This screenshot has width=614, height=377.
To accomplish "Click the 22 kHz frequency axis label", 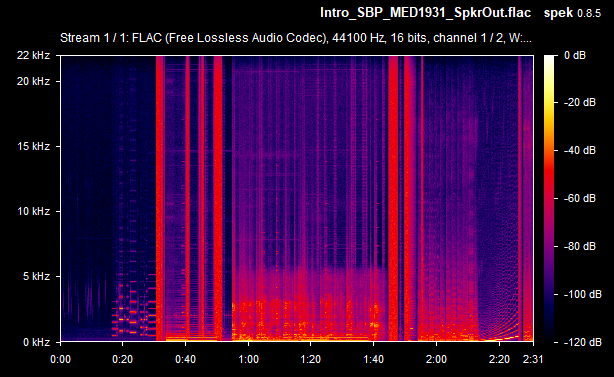I will (x=33, y=55).
